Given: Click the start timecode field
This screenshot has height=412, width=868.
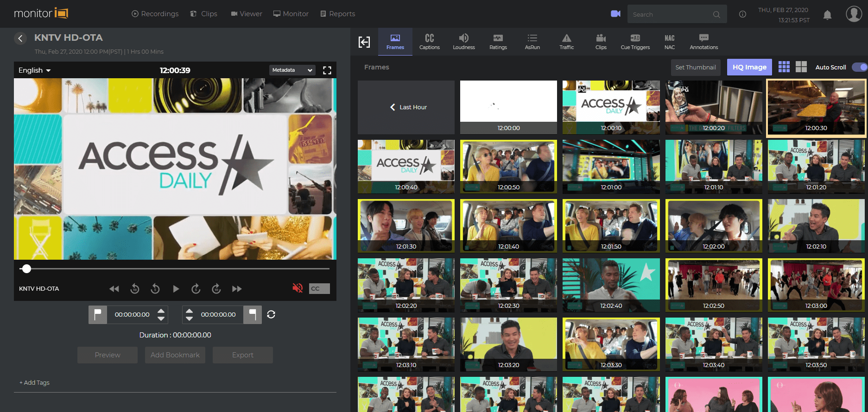Looking at the screenshot, I should [132, 315].
